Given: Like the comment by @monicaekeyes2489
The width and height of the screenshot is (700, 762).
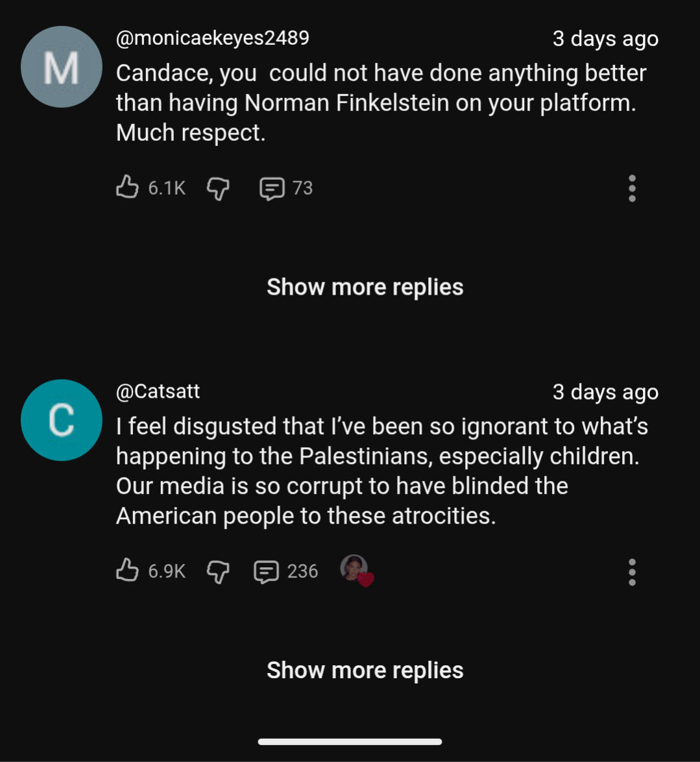Looking at the screenshot, I should pyautogui.click(x=127, y=188).
